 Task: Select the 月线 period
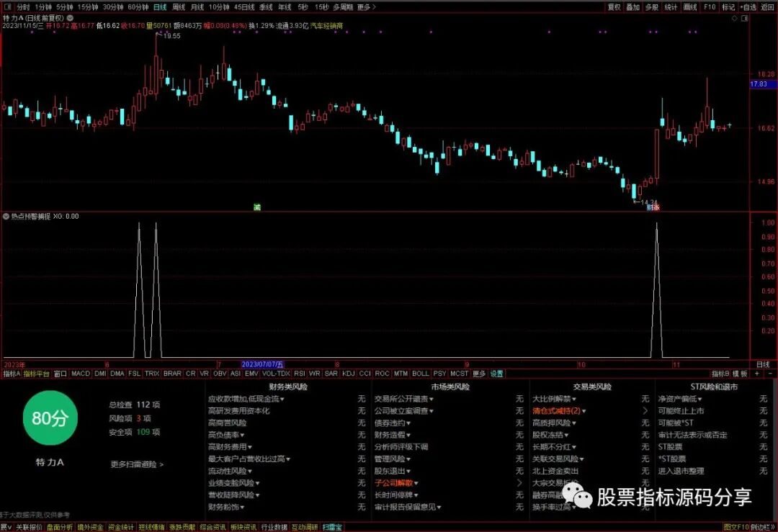pos(197,7)
